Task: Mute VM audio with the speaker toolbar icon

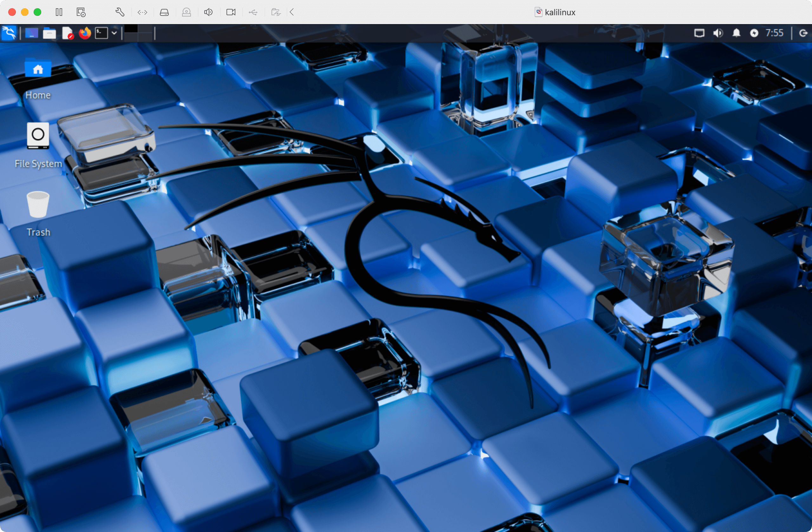Action: tap(208, 12)
